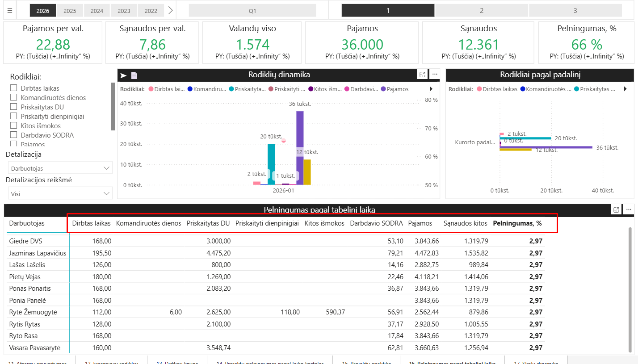Open more options for Rodiklių dinamika chart

pos(434,75)
